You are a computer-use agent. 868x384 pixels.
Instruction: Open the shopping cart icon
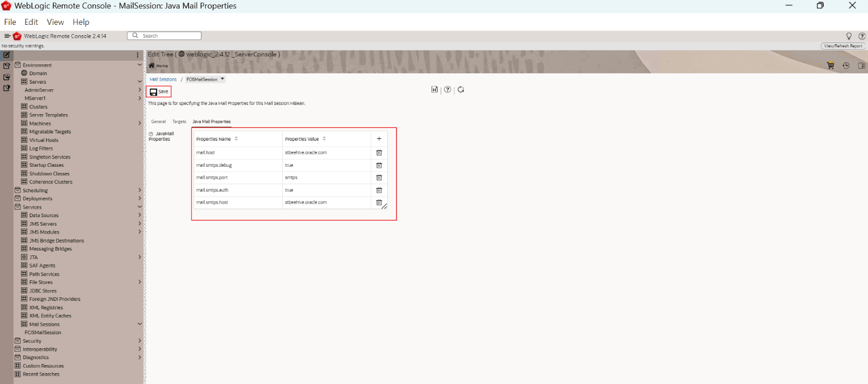coord(830,66)
